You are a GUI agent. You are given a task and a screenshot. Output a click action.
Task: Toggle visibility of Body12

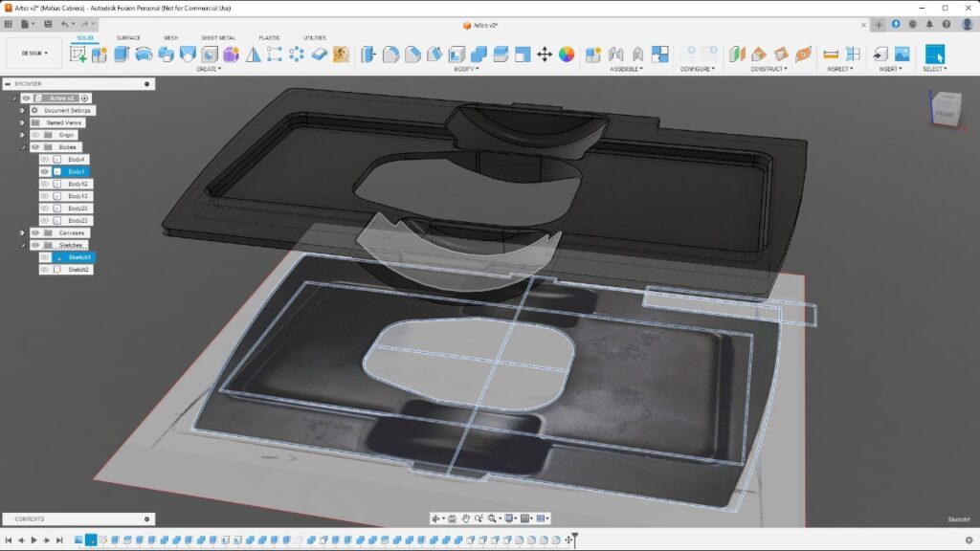(x=44, y=184)
